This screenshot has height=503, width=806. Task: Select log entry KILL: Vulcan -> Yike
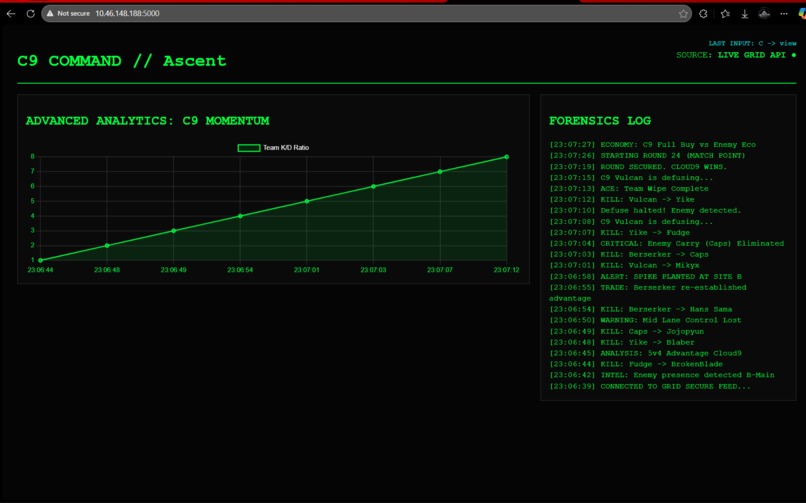coord(621,199)
